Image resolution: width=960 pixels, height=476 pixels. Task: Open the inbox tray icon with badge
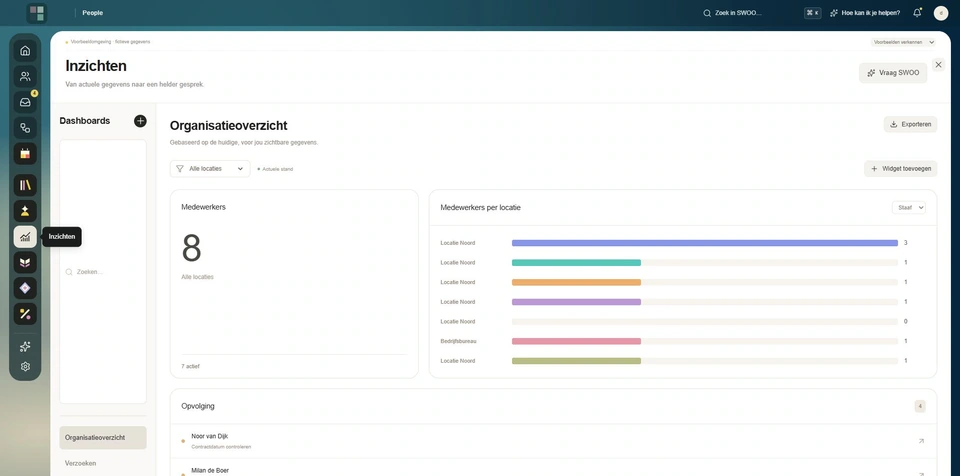point(25,102)
